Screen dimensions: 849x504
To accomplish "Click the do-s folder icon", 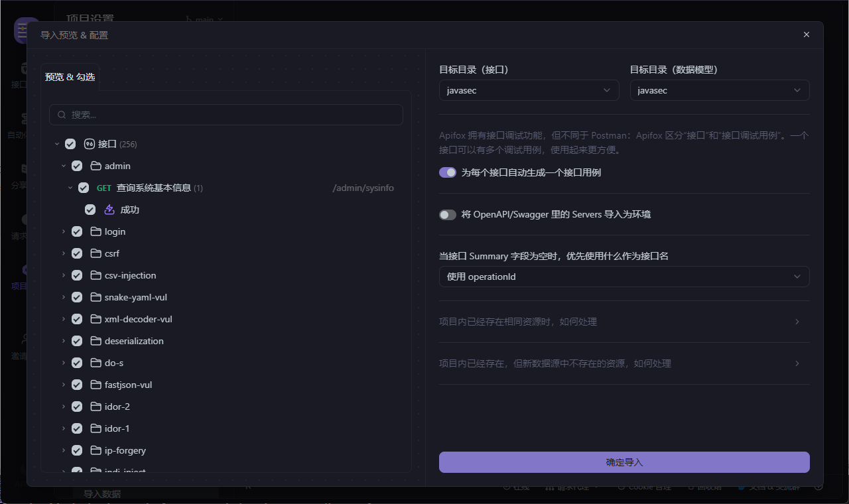I will click(x=96, y=363).
